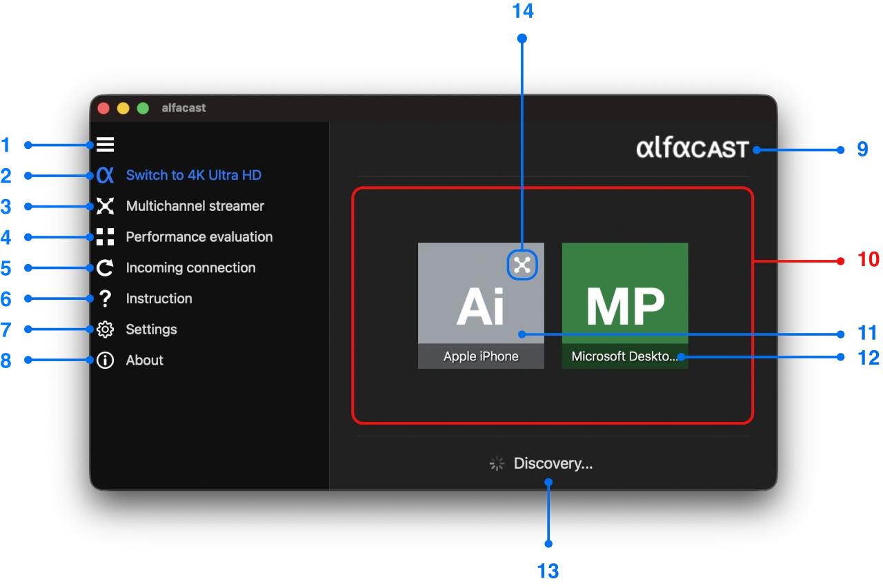883x588 pixels.
Task: Click the Multichannel streamer label
Action: point(195,205)
